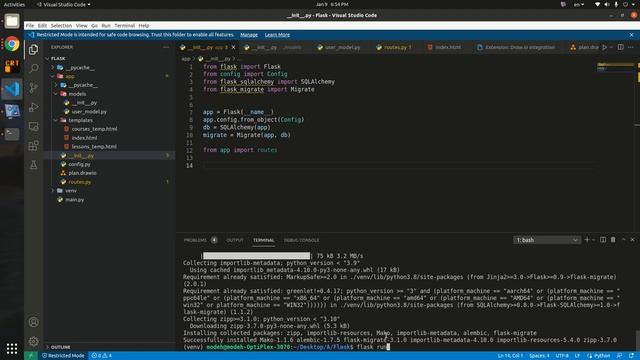Open the Run and Debug view

(x=33, y=107)
